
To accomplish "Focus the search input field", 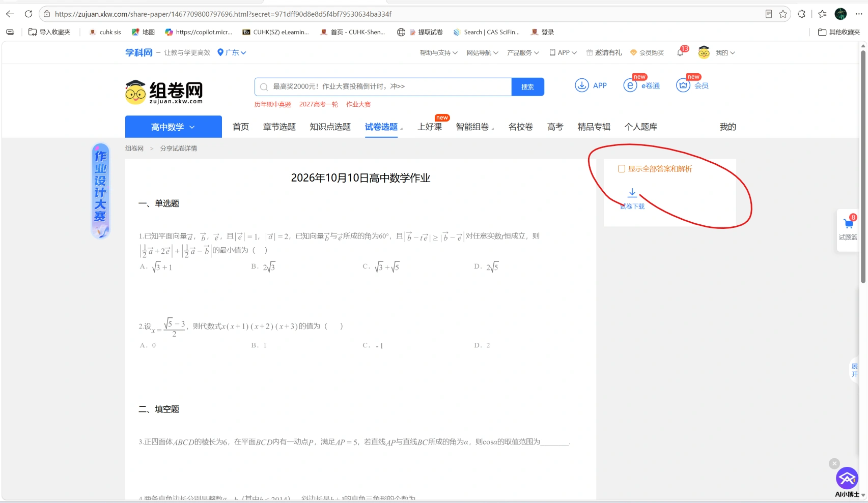I will coord(383,86).
